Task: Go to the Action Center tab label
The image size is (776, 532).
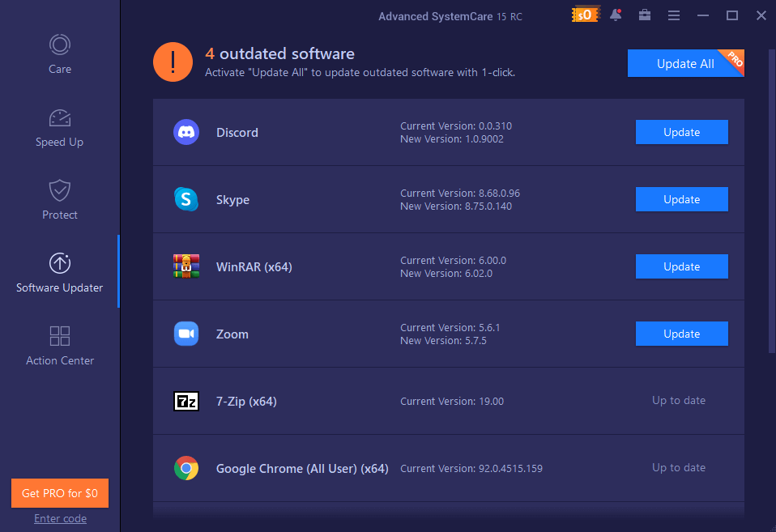Action: point(60,361)
